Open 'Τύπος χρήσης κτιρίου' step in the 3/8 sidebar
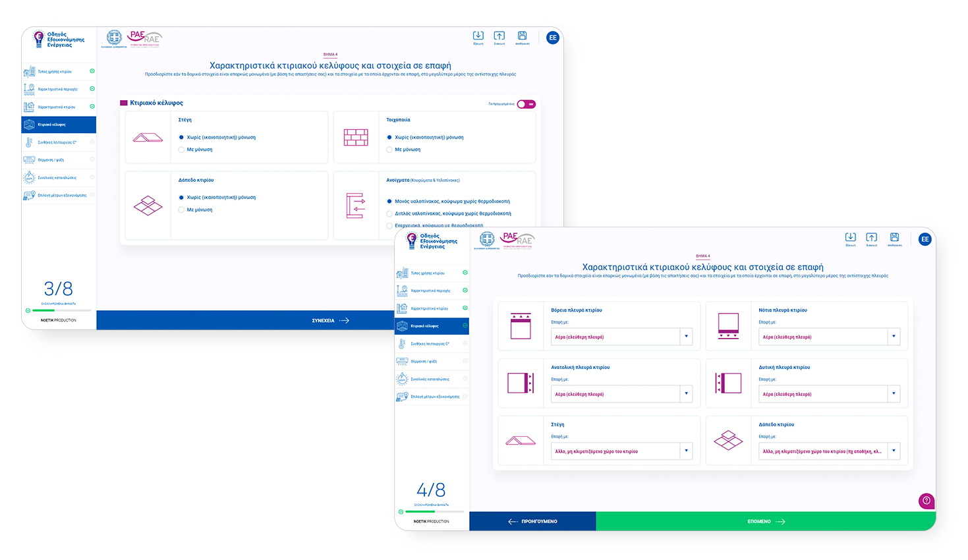The image size is (968, 560). click(55, 71)
